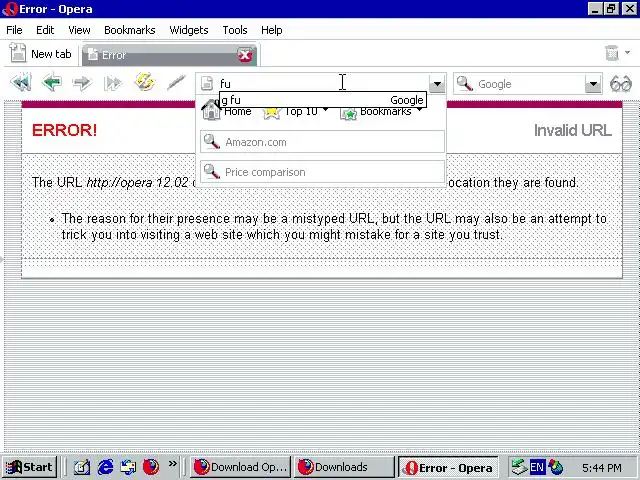This screenshot has width=640, height=480.
Task: Expand the Top 10 dropdown arrow
Action: tap(325, 110)
